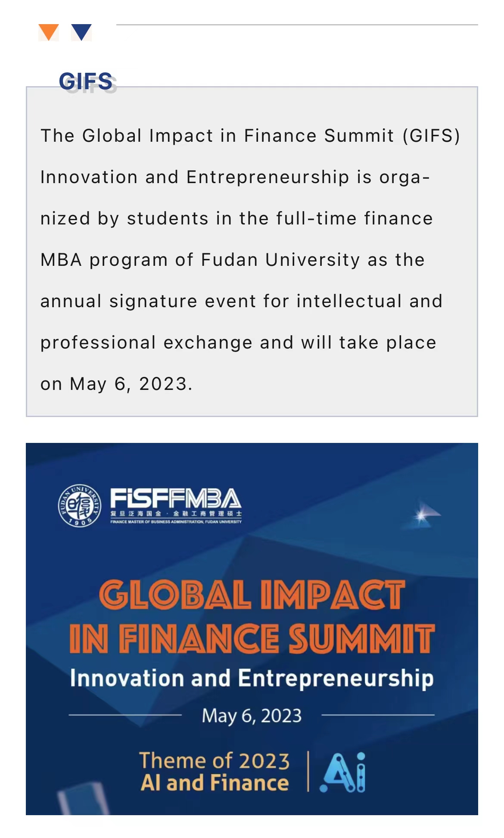Image resolution: width=504 pixels, height=838 pixels.
Task: Click the small "Finance Master of Business Administration" caption
Action: pos(176,522)
